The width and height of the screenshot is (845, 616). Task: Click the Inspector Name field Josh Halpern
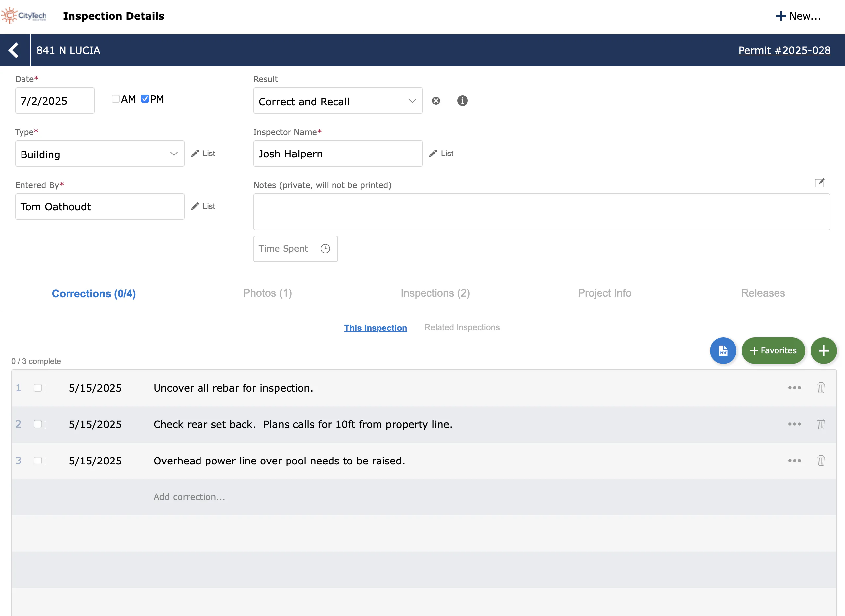pos(338,154)
